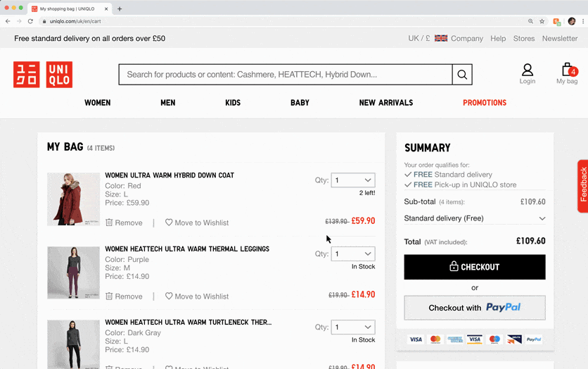The width and height of the screenshot is (588, 369).
Task: Expand Standard delivery (Free) options
Action: point(475,218)
